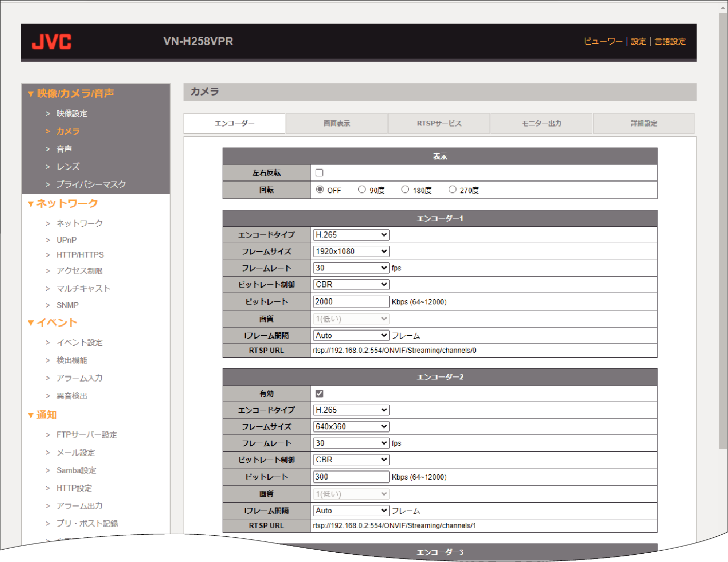
Task: Open 映像設定 in sidebar
Action: coord(71,113)
